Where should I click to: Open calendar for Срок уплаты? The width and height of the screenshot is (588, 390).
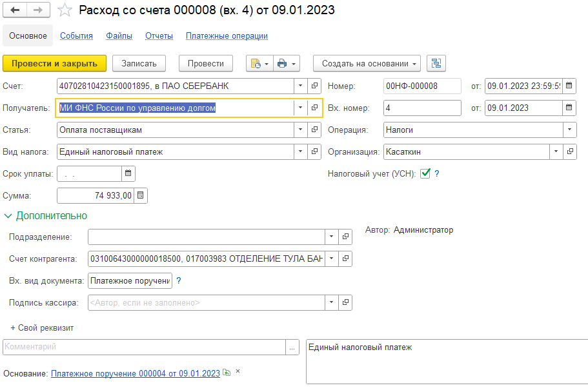click(x=128, y=173)
